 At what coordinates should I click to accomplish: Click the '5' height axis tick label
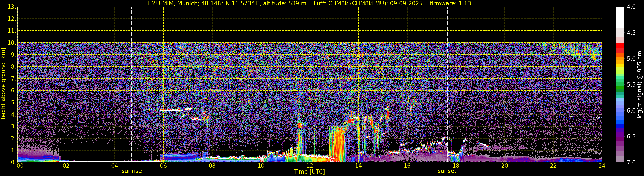click(x=13, y=103)
